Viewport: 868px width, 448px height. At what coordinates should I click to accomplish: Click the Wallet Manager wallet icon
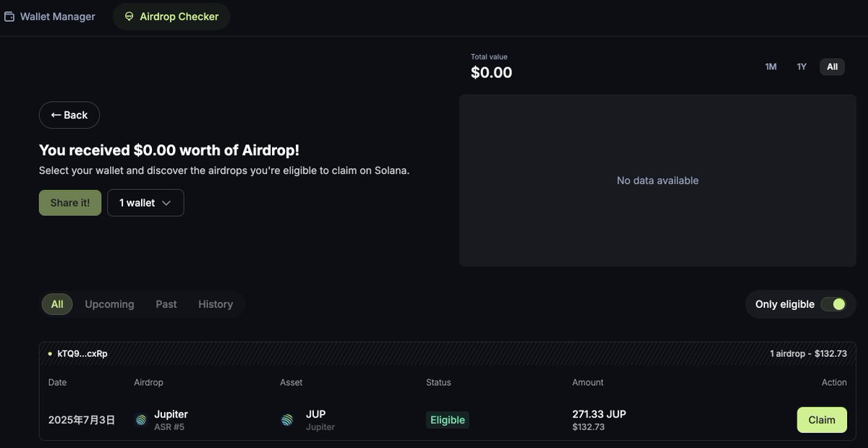(x=9, y=17)
